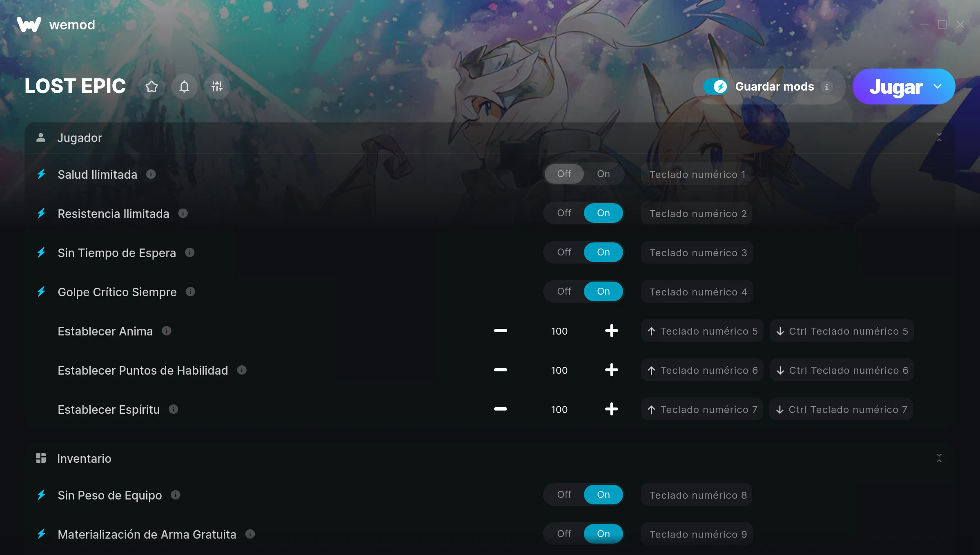Change hotkey Ctrl Teclado numérico 6
This screenshot has height=555, width=980.
tap(842, 370)
